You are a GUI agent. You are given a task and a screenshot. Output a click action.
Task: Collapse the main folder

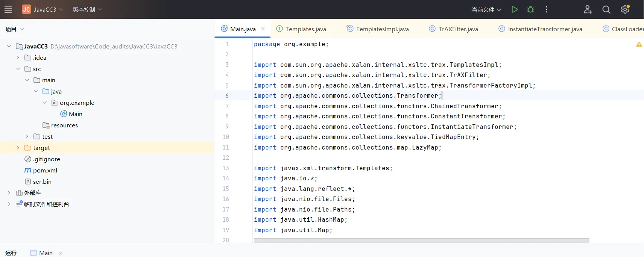click(27, 80)
